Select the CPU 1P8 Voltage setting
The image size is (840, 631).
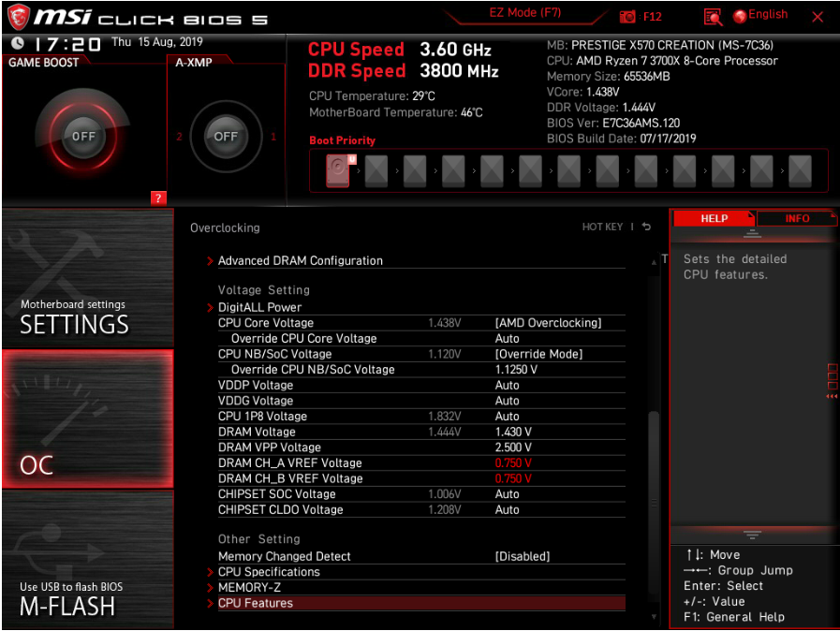pyautogui.click(x=421, y=417)
